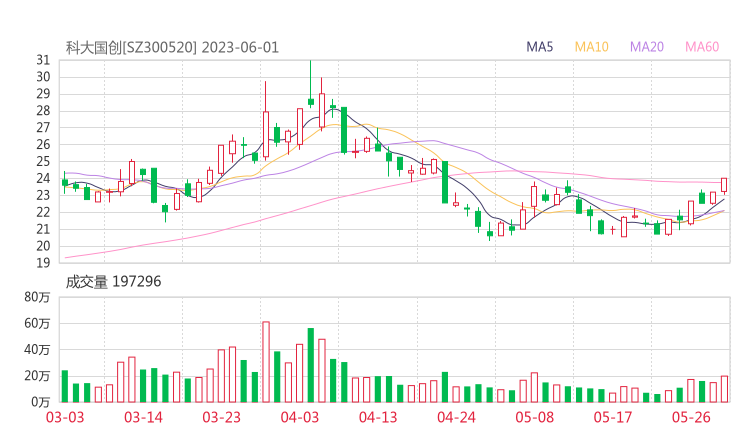The height and width of the screenshot is (440, 740).
Task: Click the 成交量 197296 volume label
Action: pos(113,282)
